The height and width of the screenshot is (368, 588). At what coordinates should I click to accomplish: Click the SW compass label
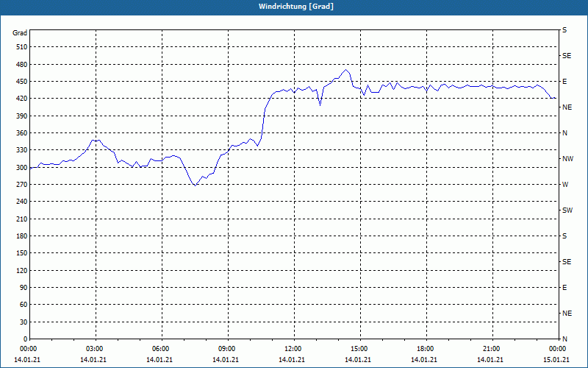tap(567, 210)
